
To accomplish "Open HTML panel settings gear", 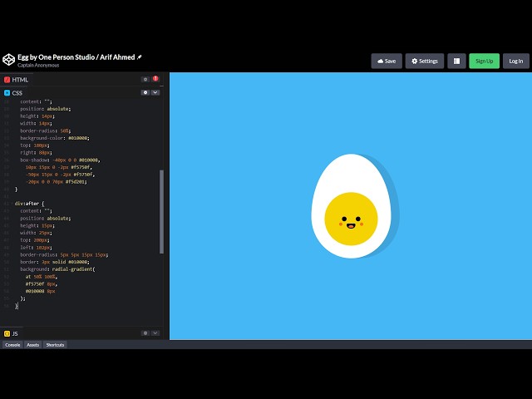I will coord(145,80).
